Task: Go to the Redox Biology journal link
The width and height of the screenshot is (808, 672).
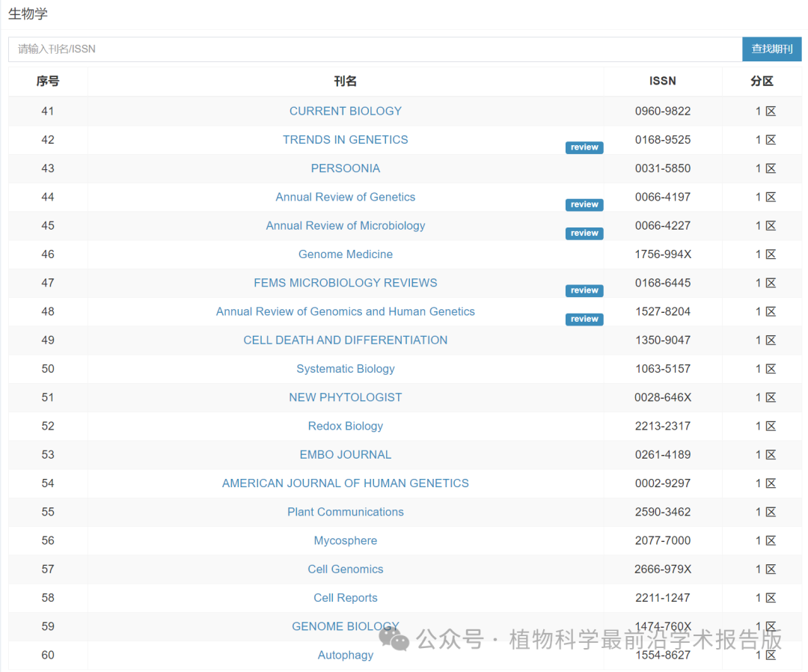Action: [x=345, y=426]
